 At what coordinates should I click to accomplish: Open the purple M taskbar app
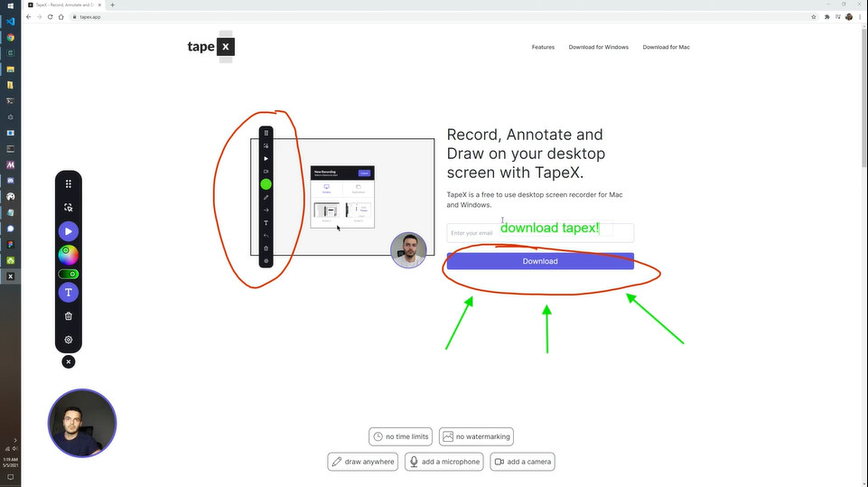(11, 164)
